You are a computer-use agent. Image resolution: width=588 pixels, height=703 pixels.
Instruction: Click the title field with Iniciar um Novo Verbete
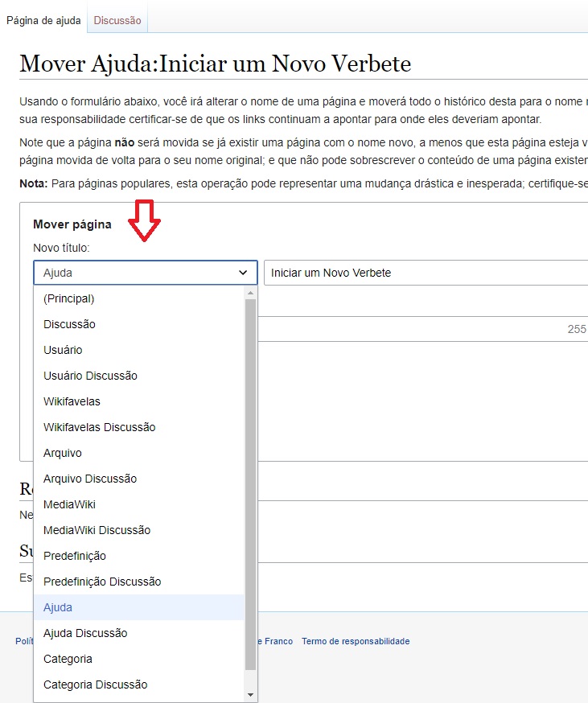426,273
